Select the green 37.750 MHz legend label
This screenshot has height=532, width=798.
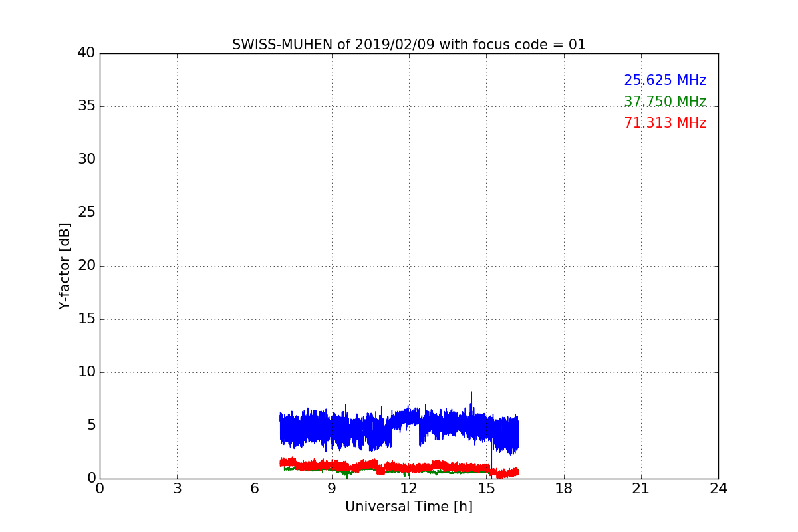pyautogui.click(x=665, y=102)
